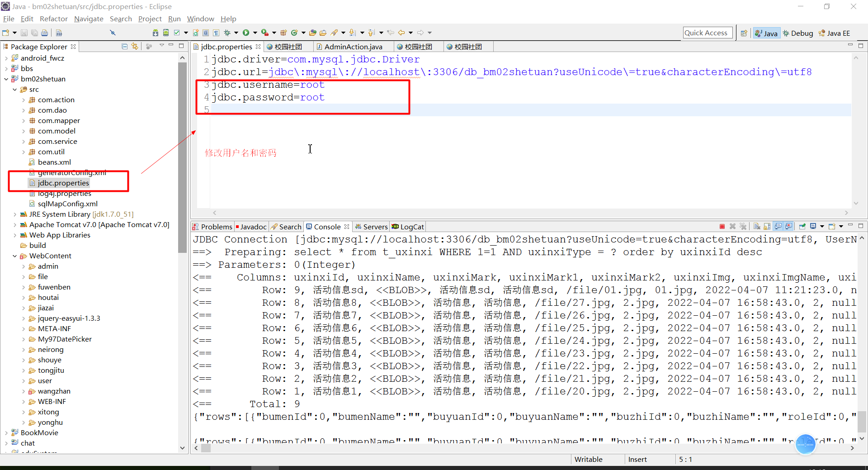Screen dimensions: 868x470
Task: Collapse the WebContent folder
Action: pos(15,256)
